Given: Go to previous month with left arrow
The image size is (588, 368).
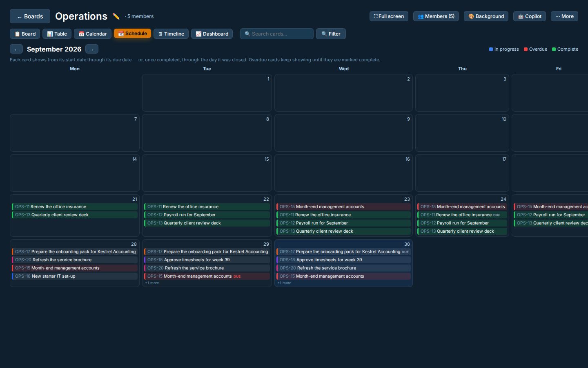Looking at the screenshot, I should click(16, 49).
